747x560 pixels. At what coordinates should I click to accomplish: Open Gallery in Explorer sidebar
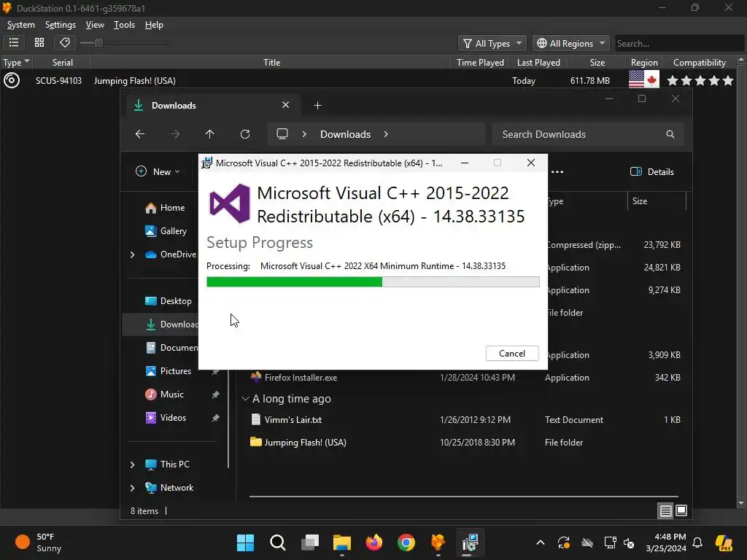coord(166,231)
